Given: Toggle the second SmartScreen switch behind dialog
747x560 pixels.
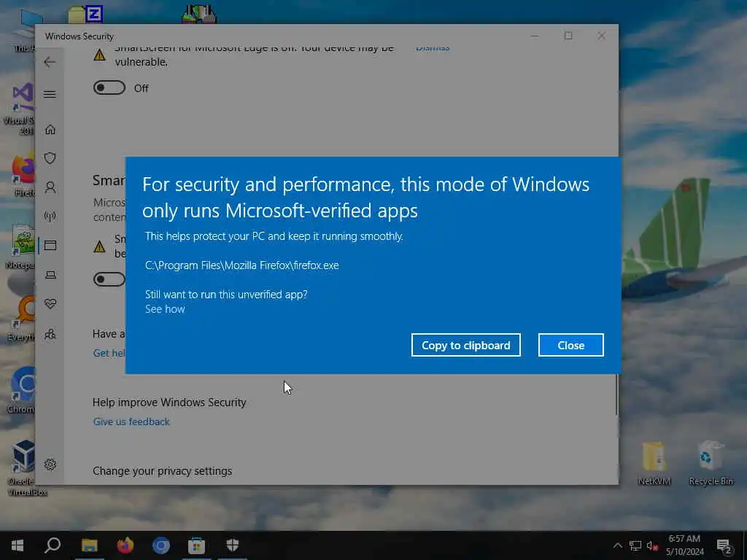Looking at the screenshot, I should click(109, 279).
